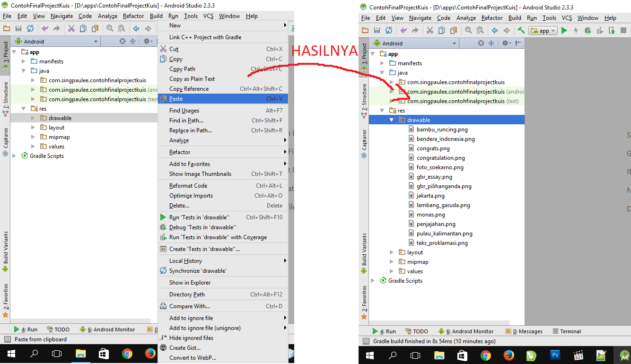Click Photoshop icon in right taskbar
This screenshot has height=364, width=631.
coord(555,355)
